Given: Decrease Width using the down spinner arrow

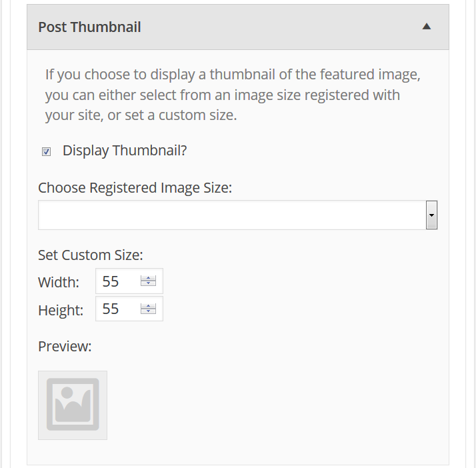Looking at the screenshot, I should coord(149,283).
